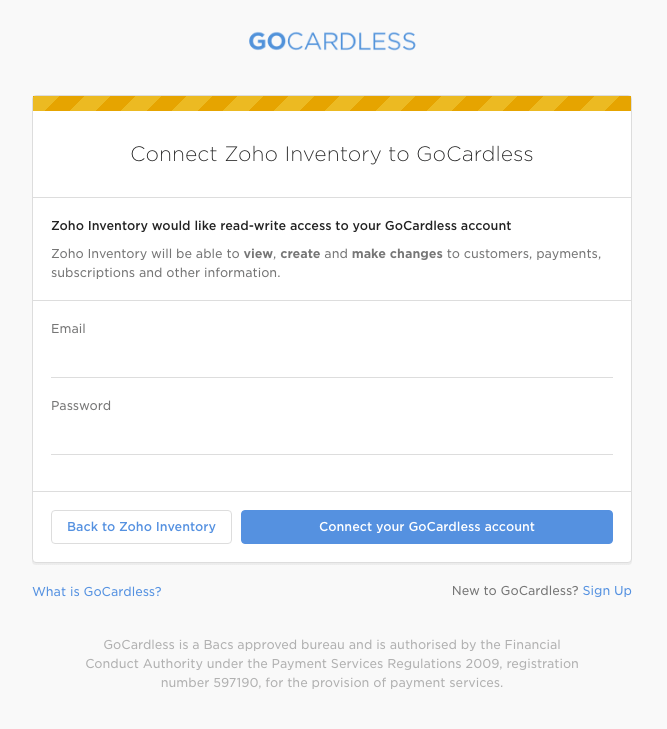Click the "New to GoCardless?" text
Viewport: 667px width, 729px height.
[514, 591]
